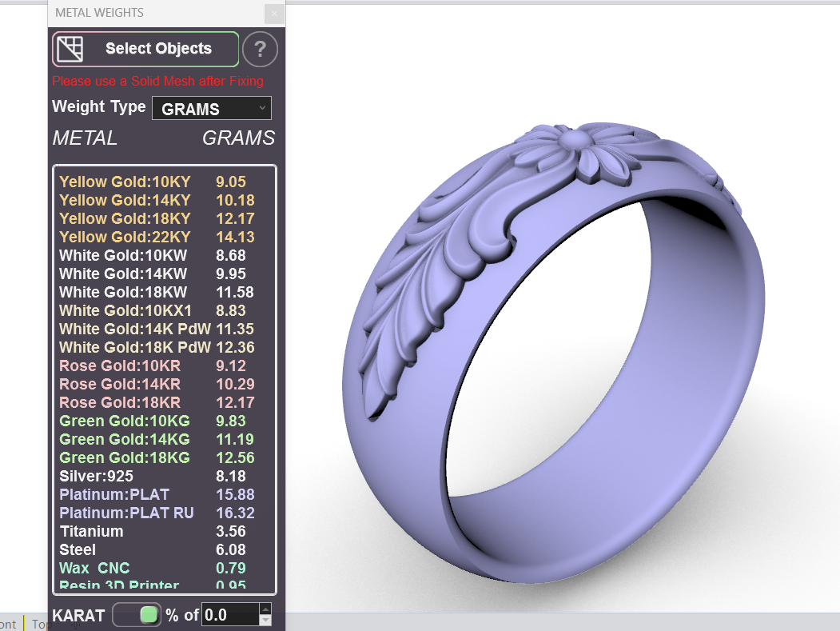Close the Metal Weights panel
This screenshot has width=840, height=631.
274,14
